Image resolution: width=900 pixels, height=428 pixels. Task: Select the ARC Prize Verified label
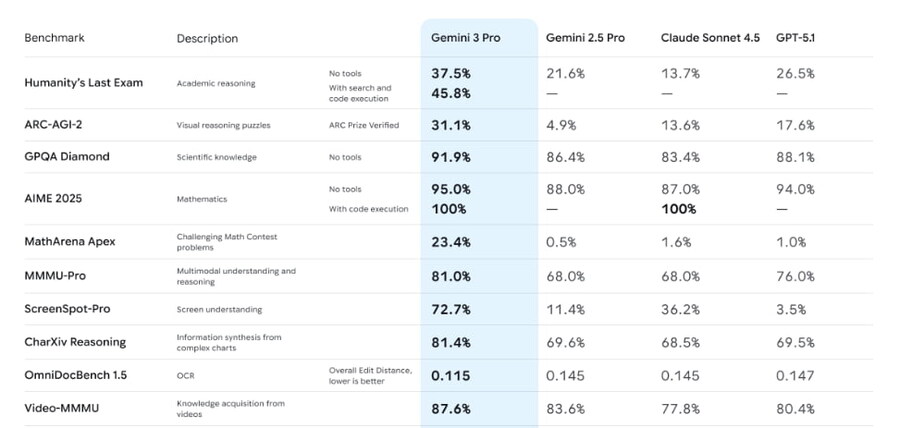(364, 126)
